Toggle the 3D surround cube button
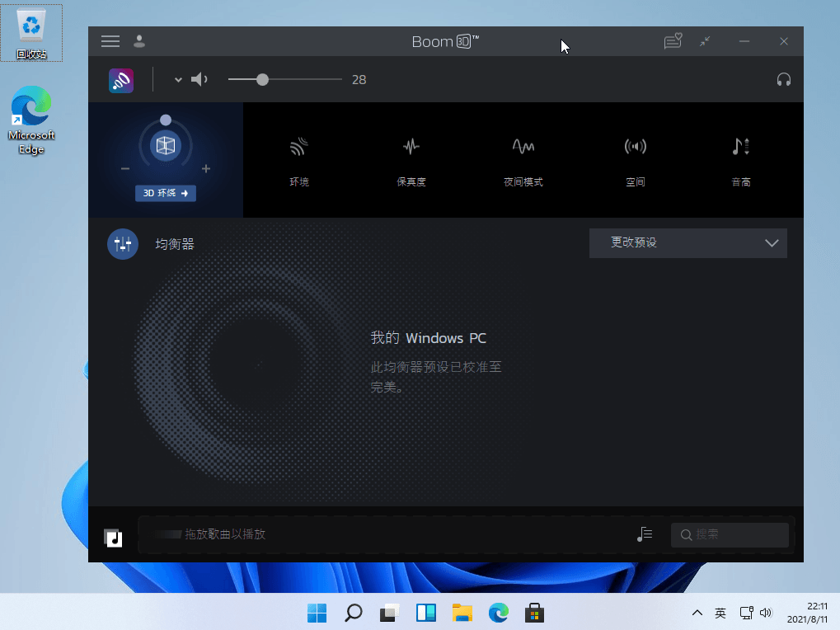The width and height of the screenshot is (840, 630). [x=166, y=146]
